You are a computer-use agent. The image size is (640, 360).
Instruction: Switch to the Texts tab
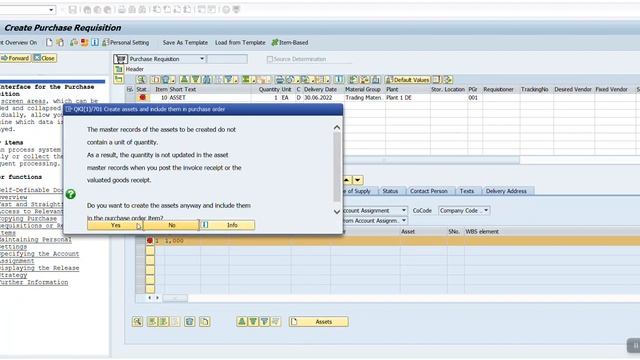[467, 191]
